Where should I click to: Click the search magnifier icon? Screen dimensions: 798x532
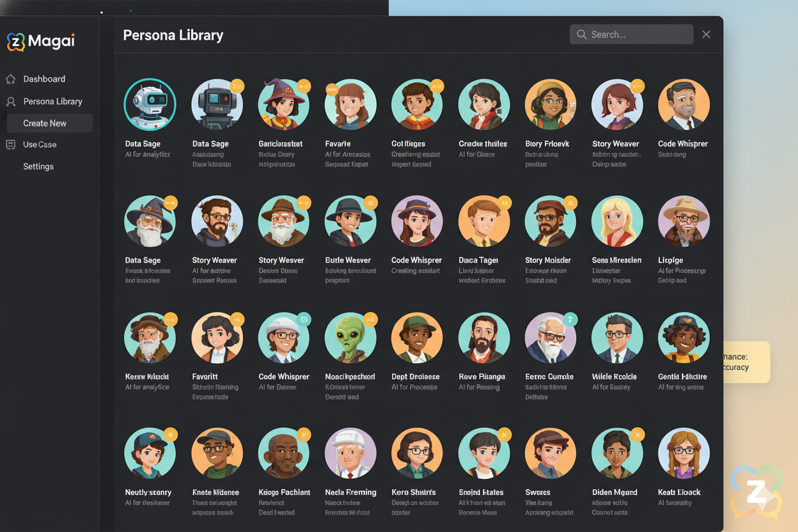point(583,34)
